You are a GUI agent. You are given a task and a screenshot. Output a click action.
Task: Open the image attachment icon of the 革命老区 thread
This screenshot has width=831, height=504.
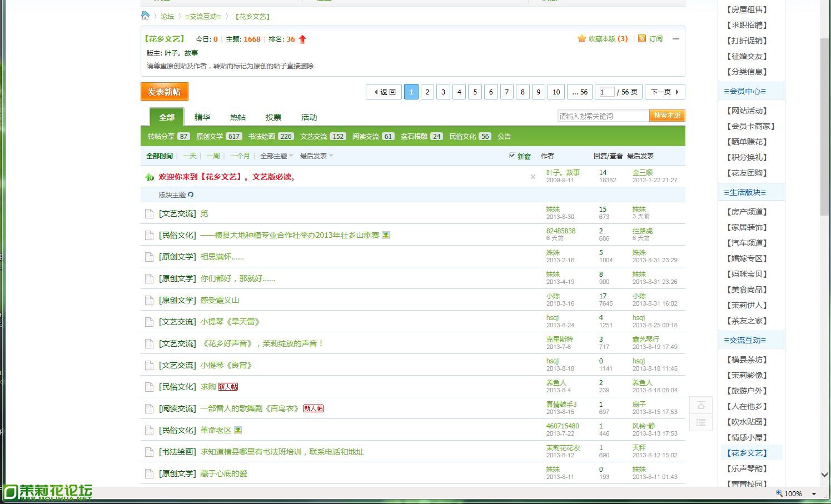coord(238,431)
